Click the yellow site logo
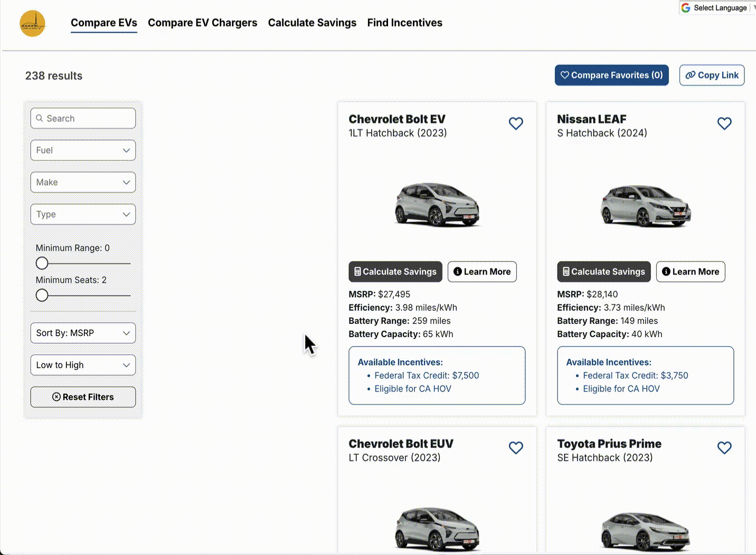The width and height of the screenshot is (756, 555). (33, 24)
